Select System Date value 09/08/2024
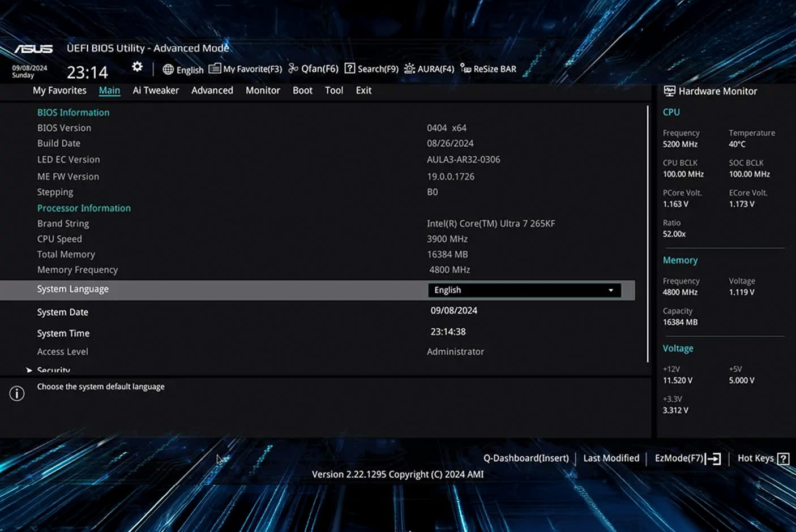 [x=454, y=311]
